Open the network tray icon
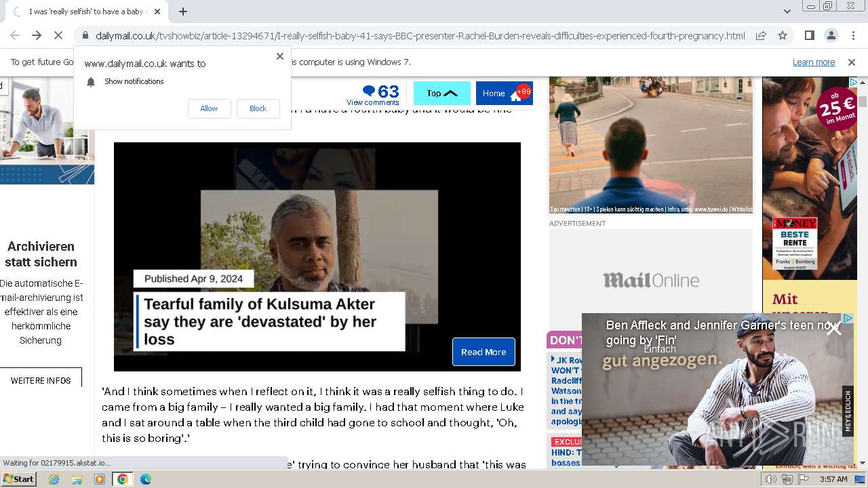868x488 pixels. 787,479
